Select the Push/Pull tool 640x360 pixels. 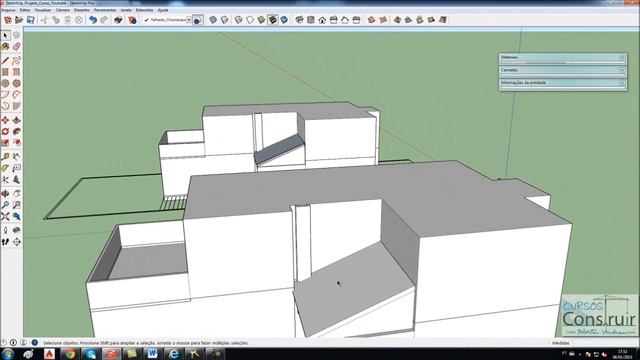(16, 120)
